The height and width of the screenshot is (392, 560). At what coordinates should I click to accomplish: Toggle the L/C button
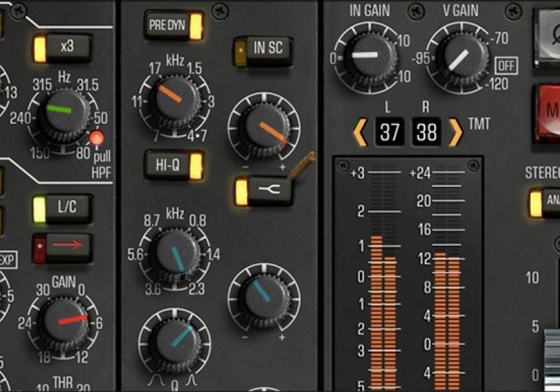tap(62, 209)
